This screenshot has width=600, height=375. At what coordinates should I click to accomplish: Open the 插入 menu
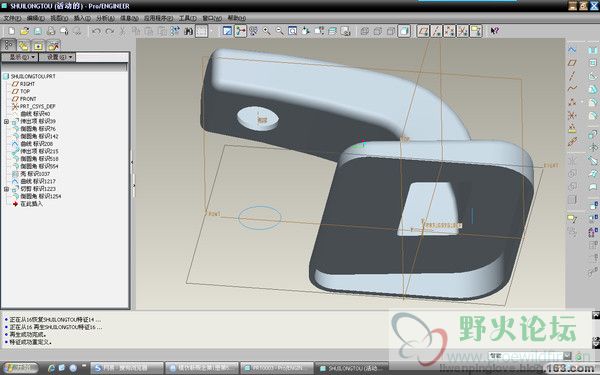[82, 18]
